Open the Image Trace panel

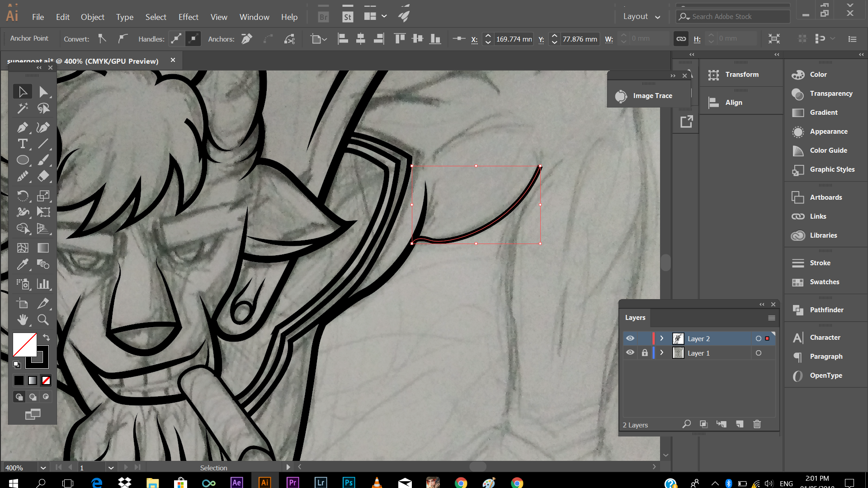coord(652,96)
